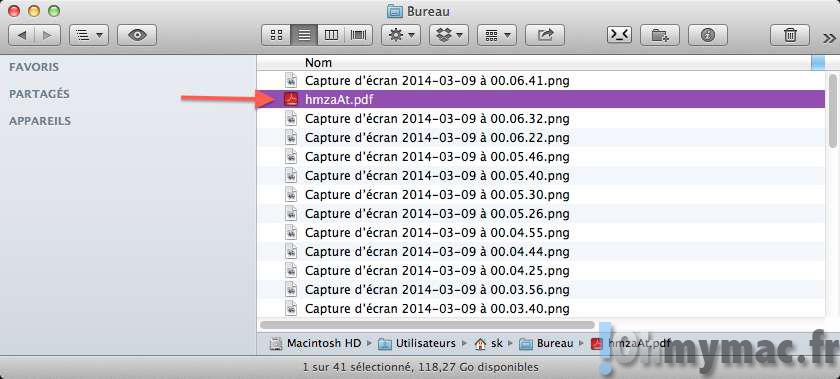
Task: Switch to Cover Flow view
Action: click(359, 35)
